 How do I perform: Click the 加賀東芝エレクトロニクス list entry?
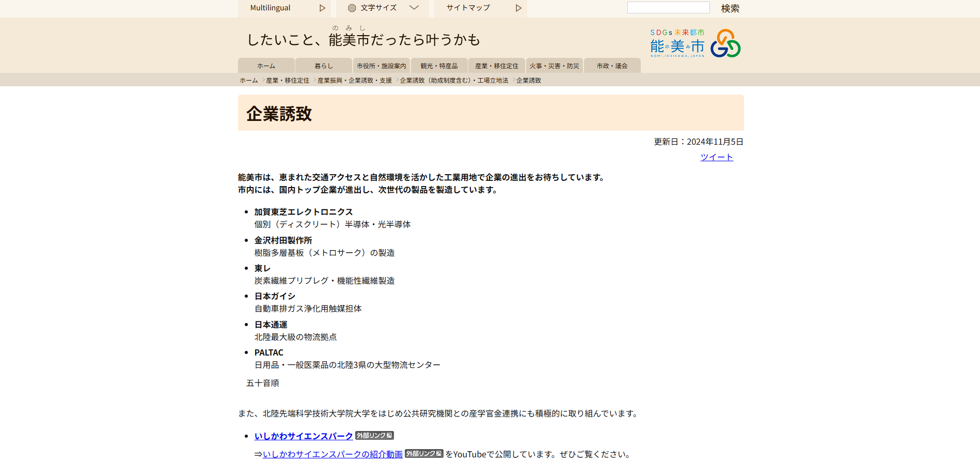(x=304, y=212)
